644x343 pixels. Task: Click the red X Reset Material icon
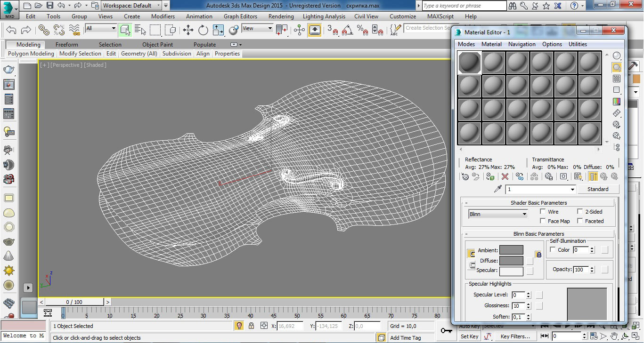(x=505, y=176)
